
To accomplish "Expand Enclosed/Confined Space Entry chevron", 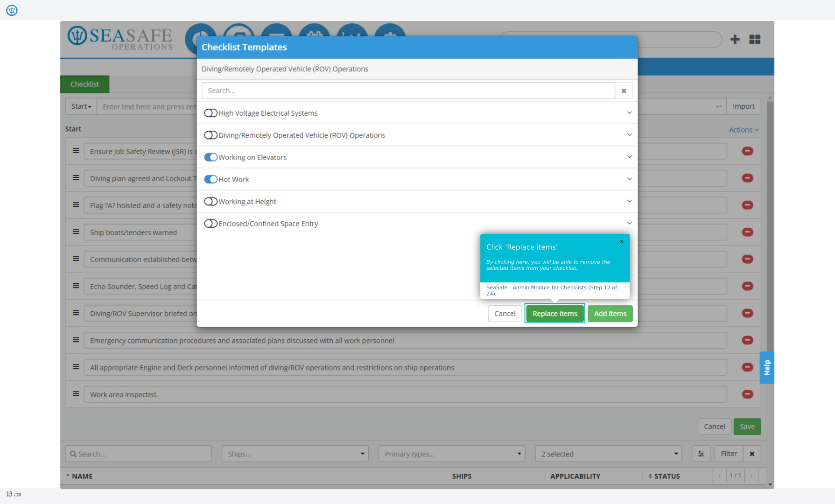I will (629, 224).
